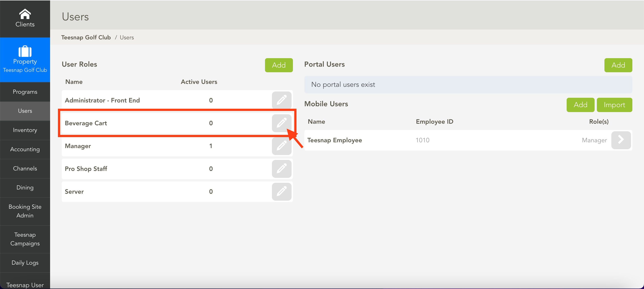View Daily Logs
644x289 pixels.
(25, 263)
